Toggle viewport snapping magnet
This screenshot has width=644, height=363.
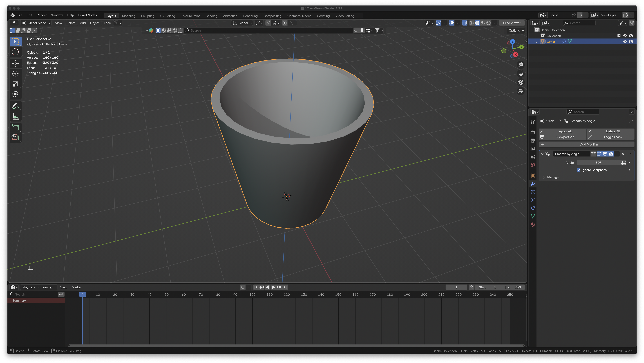coord(268,23)
